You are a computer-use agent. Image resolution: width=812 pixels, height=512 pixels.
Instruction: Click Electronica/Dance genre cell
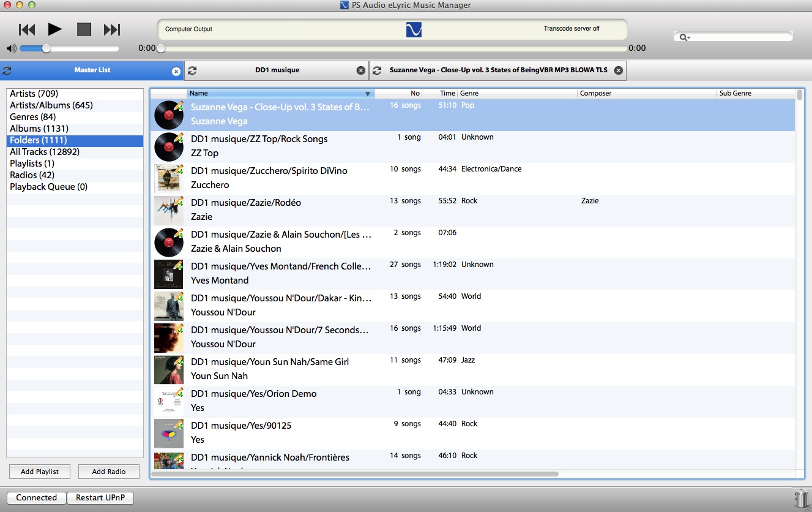pyautogui.click(x=491, y=169)
